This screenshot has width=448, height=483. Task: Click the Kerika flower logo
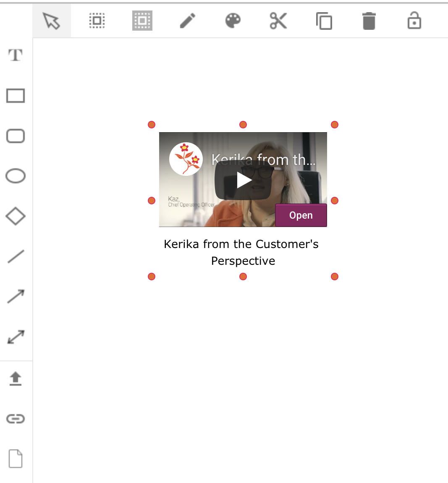pyautogui.click(x=186, y=159)
